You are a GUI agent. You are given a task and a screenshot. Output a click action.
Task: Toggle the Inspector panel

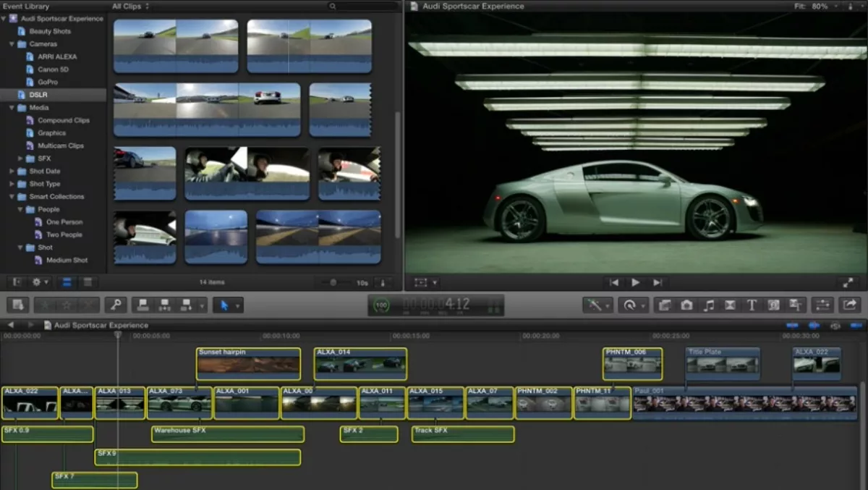coord(822,305)
